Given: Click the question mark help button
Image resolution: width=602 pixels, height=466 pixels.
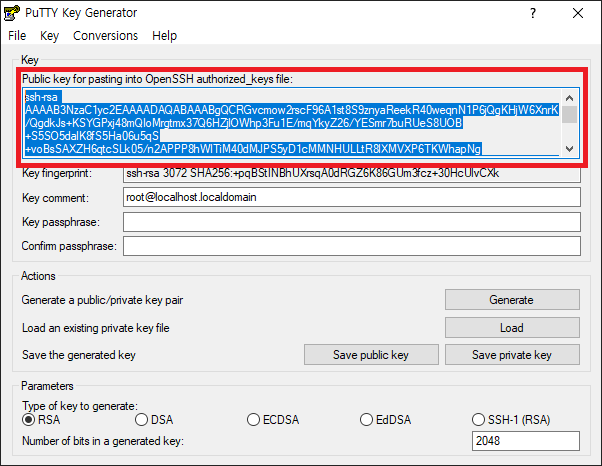Looking at the screenshot, I should [533, 13].
